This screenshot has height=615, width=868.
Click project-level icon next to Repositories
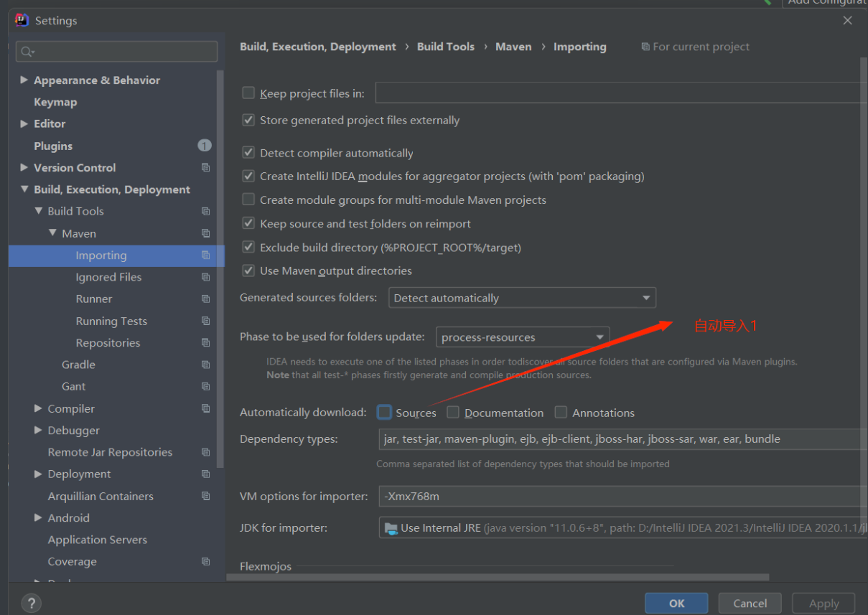tap(206, 343)
